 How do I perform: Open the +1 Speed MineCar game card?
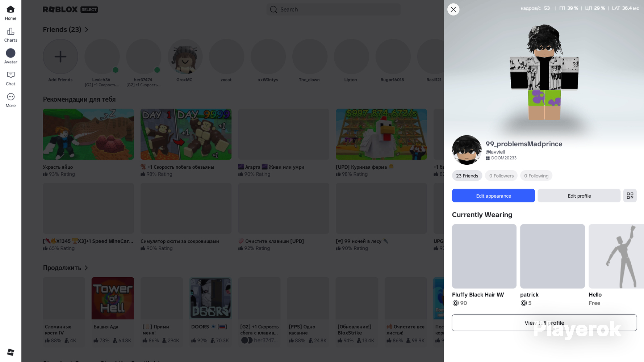coord(88,208)
